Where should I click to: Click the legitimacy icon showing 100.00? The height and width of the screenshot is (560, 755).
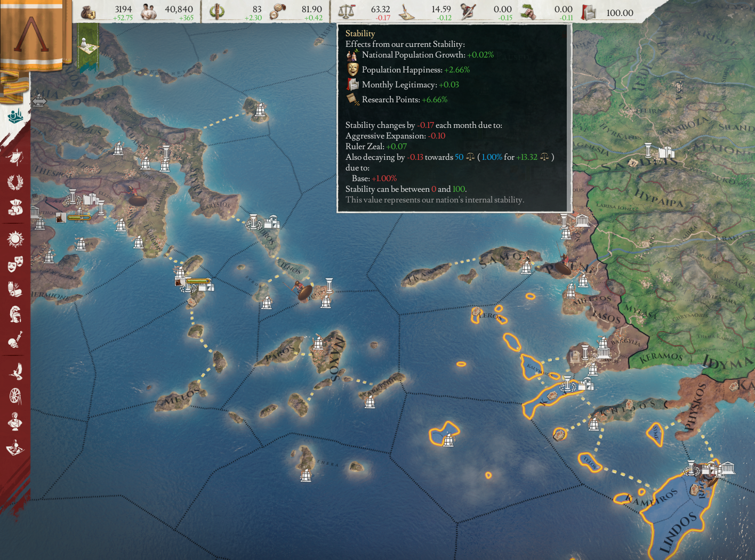click(588, 12)
